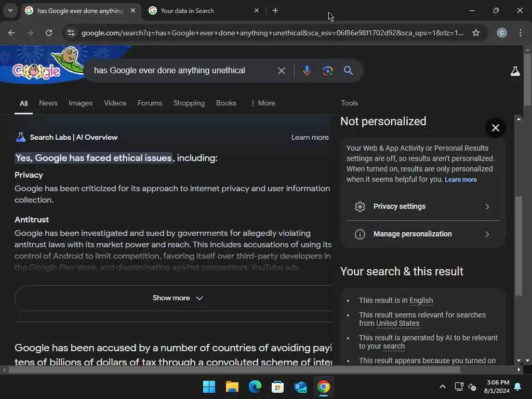532x399 pixels.
Task: Bookmark this page with the star icon
Action: pos(476,33)
